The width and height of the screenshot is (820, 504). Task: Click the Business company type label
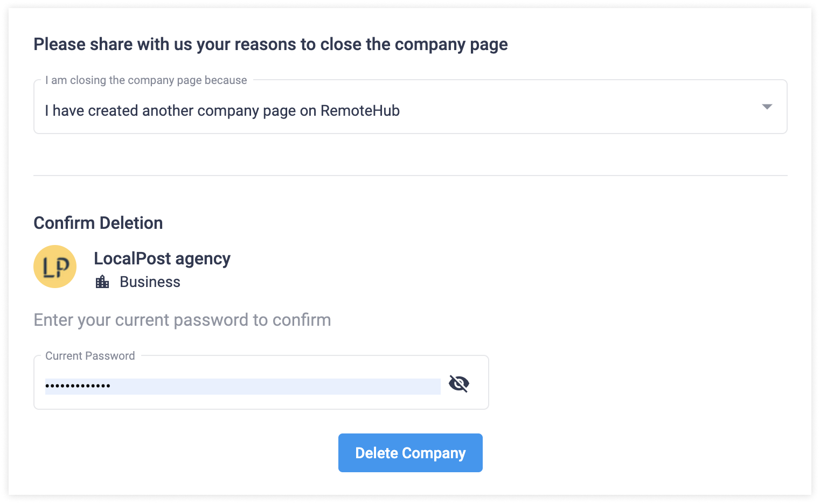(x=150, y=282)
